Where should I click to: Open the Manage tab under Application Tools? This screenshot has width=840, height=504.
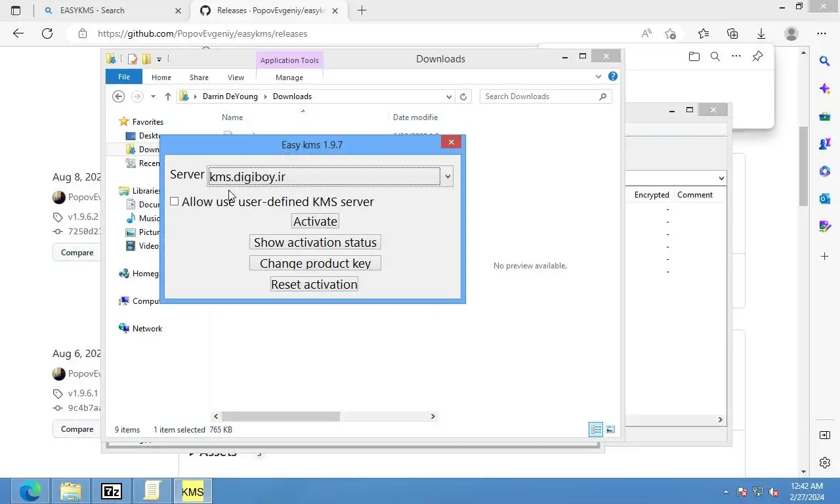[x=289, y=77]
